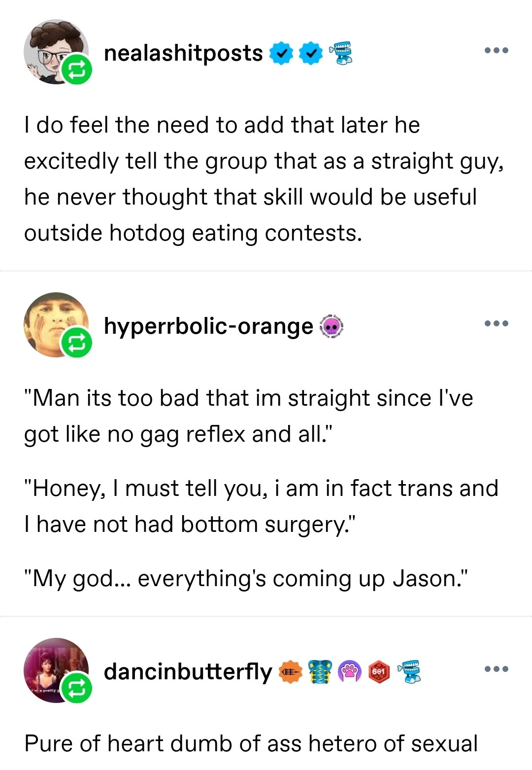The image size is (532, 770).
Task: Open dancinbutterfly post options menu
Action: (496, 669)
